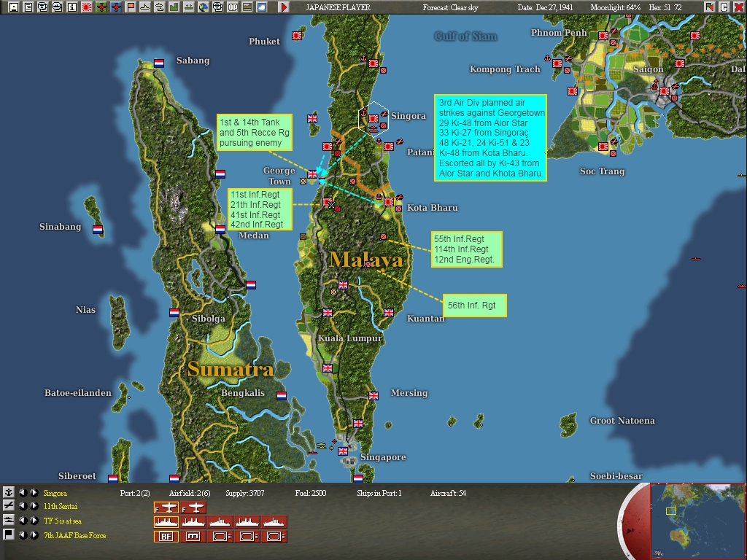Click the weather cloud toolbar icon
Viewport: 747px width, 560px height.
[x=260, y=7]
